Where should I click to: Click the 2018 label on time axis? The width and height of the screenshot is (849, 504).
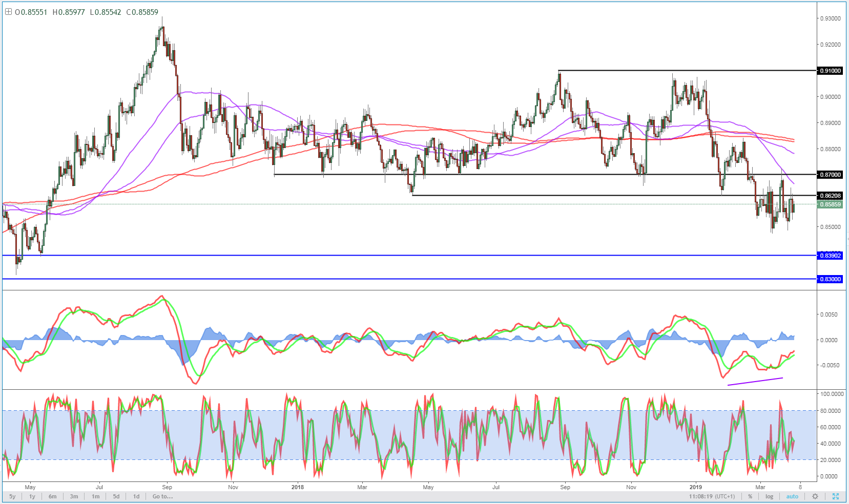pos(297,487)
